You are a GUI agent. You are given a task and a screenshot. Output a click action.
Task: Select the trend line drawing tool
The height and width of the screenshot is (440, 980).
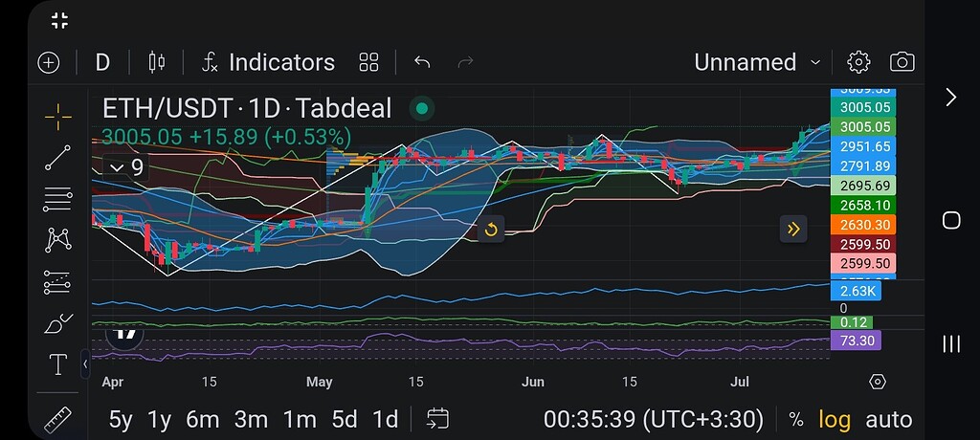pos(57,158)
